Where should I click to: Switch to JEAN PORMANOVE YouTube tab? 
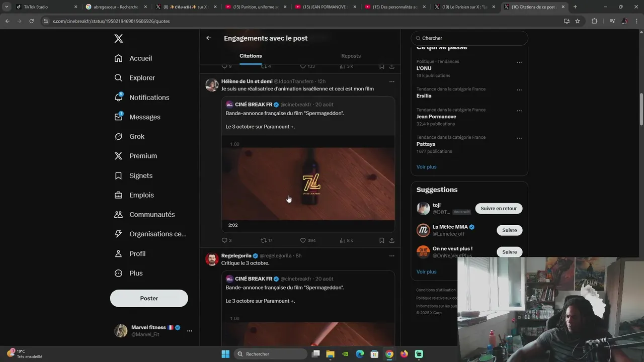[x=326, y=7]
